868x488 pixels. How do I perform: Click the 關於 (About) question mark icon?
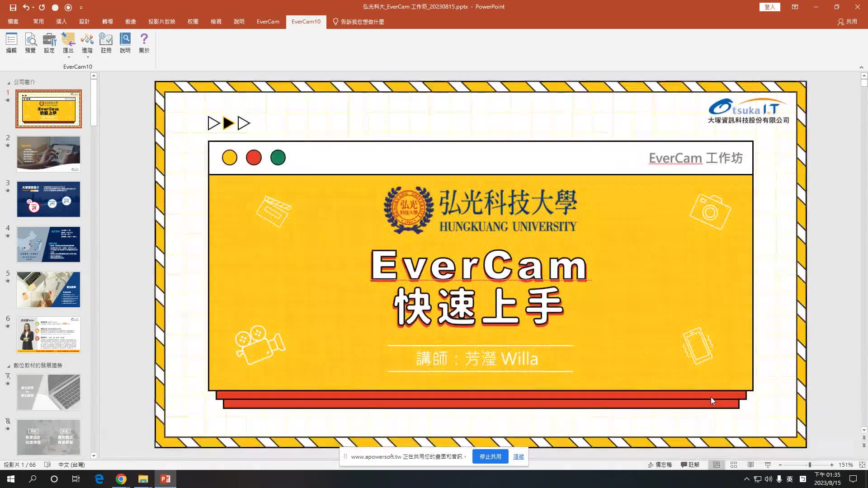click(144, 43)
